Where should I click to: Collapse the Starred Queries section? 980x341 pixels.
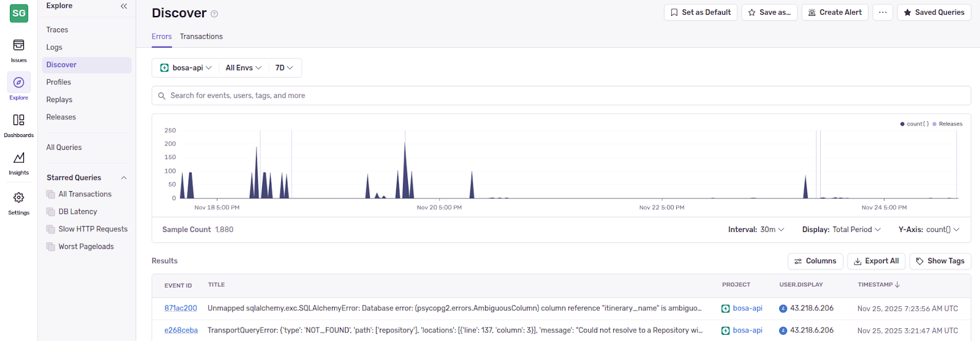coord(124,178)
